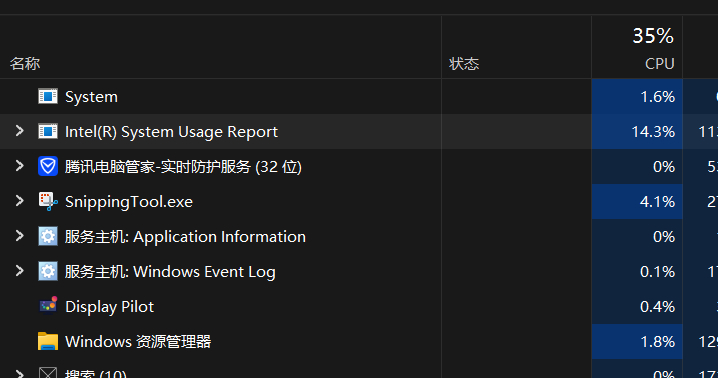Select the Display Pilot process name
Image resolution: width=718 pixels, height=378 pixels.
(x=109, y=307)
